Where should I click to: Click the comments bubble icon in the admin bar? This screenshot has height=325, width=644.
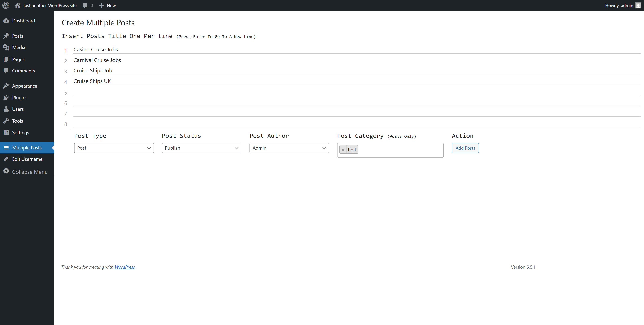click(85, 5)
